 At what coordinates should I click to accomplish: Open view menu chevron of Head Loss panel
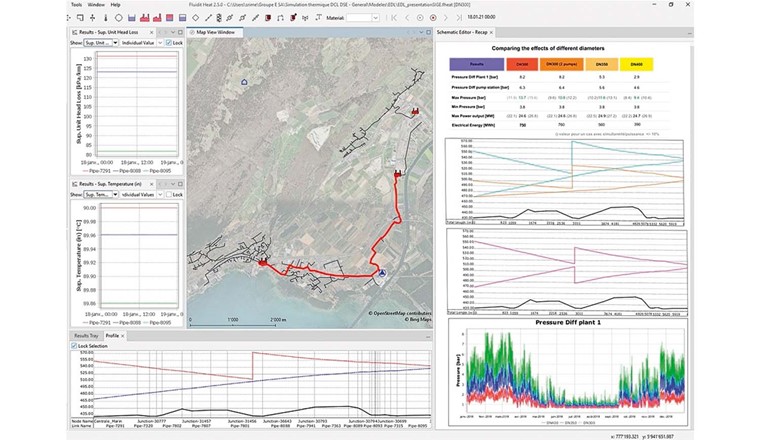pos(173,32)
